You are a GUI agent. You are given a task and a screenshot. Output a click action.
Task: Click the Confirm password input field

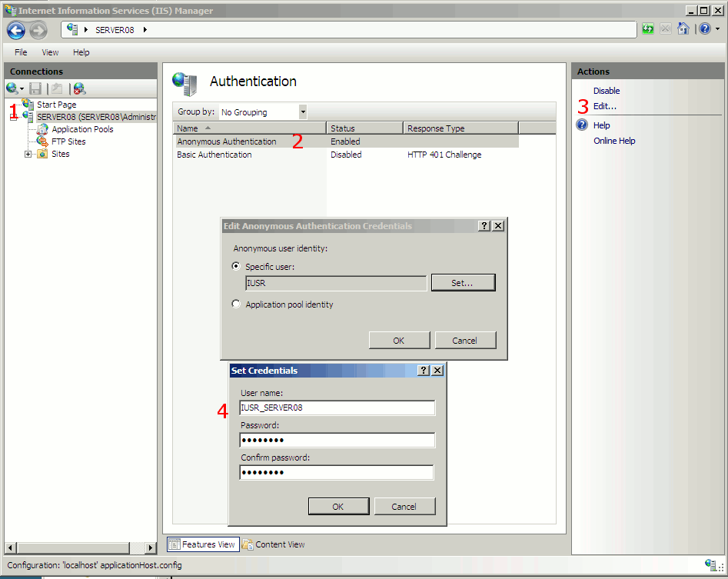point(337,472)
